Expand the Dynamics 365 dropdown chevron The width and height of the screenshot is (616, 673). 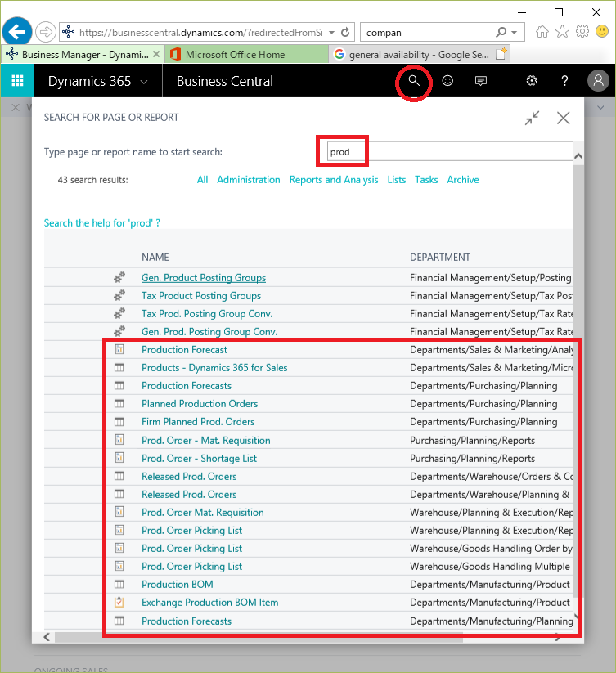pyautogui.click(x=144, y=82)
